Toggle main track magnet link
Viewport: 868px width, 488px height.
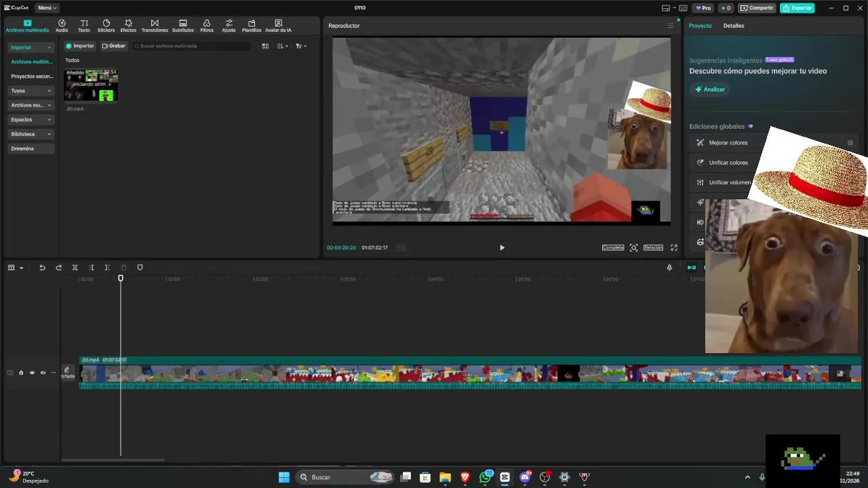(692, 268)
